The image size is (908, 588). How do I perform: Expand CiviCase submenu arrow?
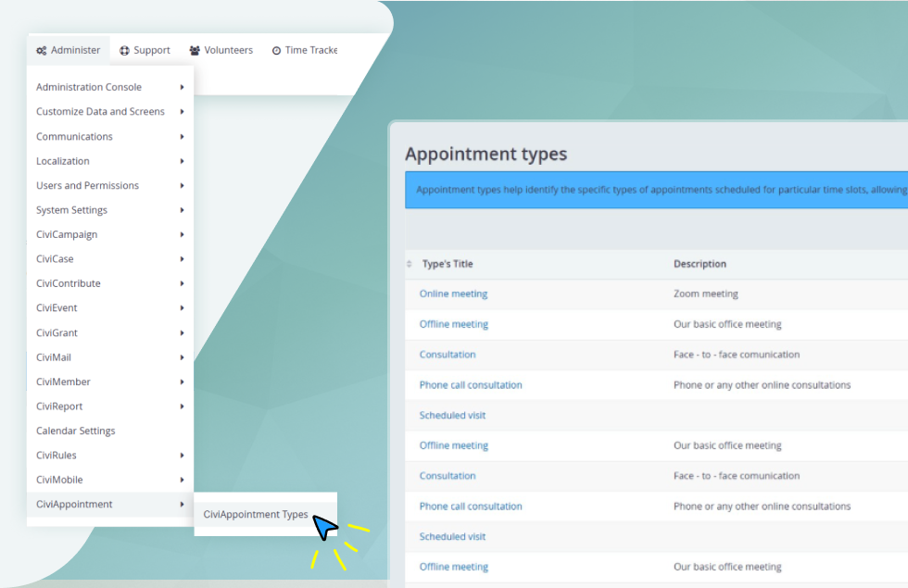pyautogui.click(x=182, y=259)
